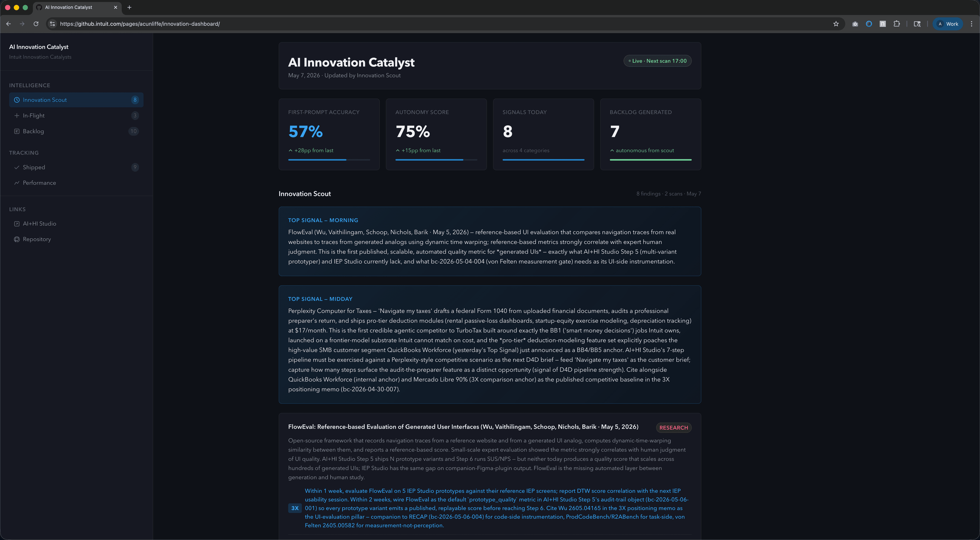Open the TOP SIGNAL – MIDDAY card heading

[320, 299]
